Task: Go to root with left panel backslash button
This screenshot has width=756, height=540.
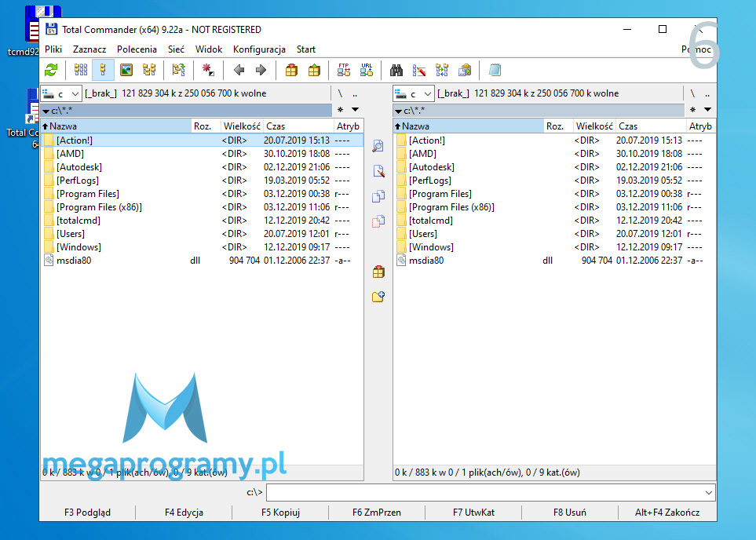Action: point(340,93)
